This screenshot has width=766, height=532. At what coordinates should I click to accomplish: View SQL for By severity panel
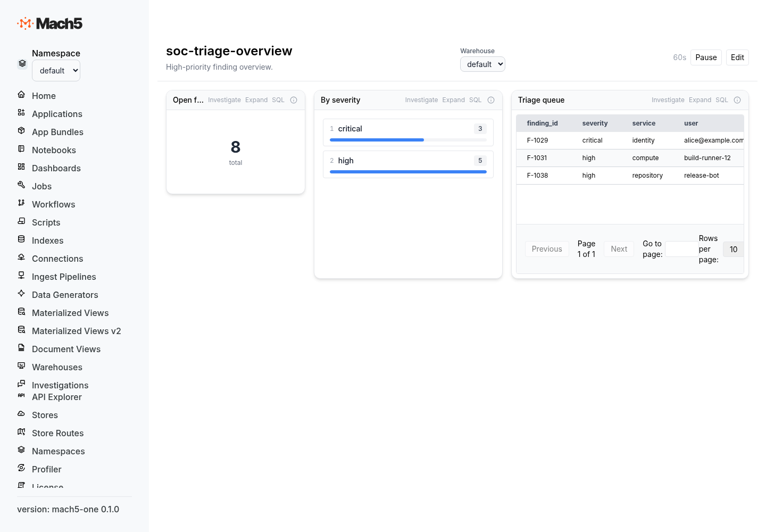(476, 100)
